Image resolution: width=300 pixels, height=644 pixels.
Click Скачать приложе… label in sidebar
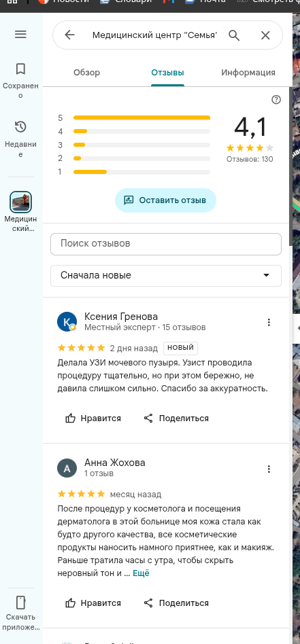20,622
